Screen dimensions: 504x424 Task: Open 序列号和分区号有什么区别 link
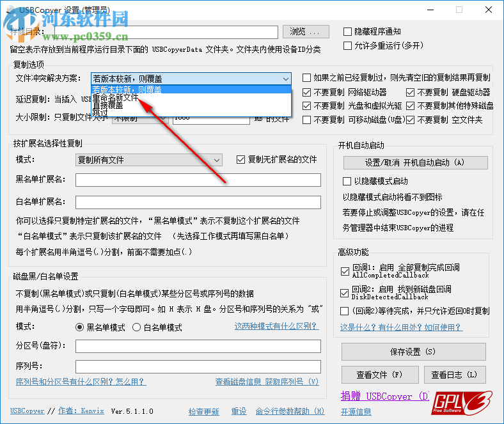point(81,382)
